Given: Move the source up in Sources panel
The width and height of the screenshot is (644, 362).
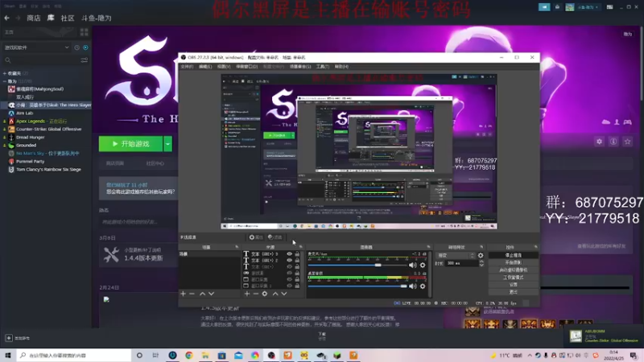Looking at the screenshot, I should click(275, 294).
